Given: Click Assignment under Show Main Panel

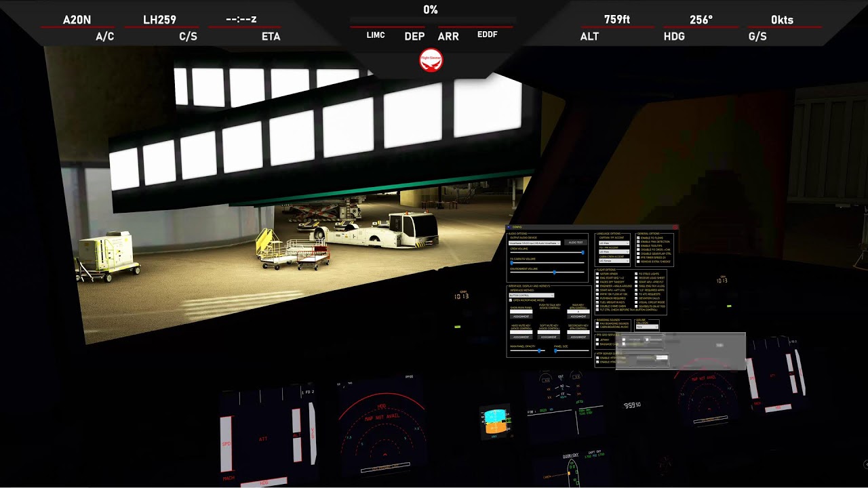Looking at the screenshot, I should (x=521, y=317).
